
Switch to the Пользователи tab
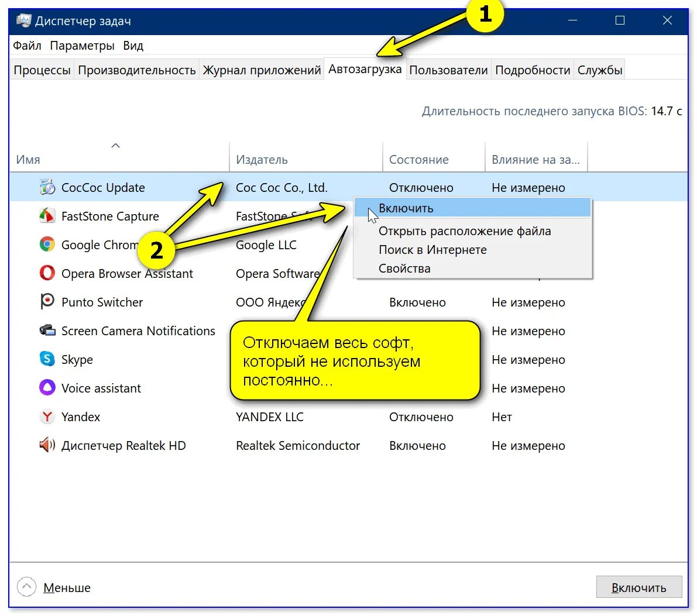tap(448, 70)
